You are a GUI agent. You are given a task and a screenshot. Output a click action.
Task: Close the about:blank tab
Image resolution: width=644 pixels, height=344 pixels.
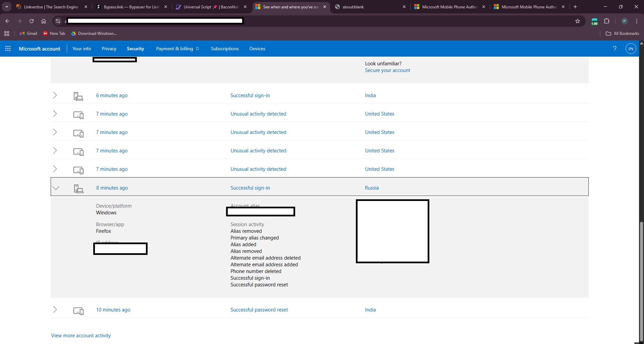tap(404, 7)
